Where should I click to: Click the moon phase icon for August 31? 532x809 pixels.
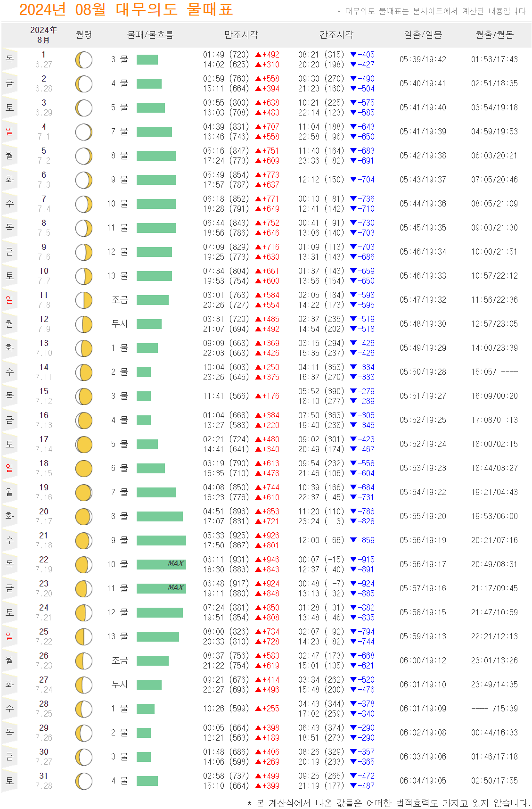(x=84, y=781)
